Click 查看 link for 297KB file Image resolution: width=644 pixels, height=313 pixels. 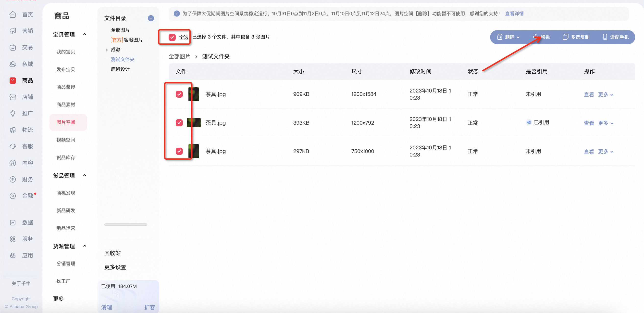pos(589,152)
